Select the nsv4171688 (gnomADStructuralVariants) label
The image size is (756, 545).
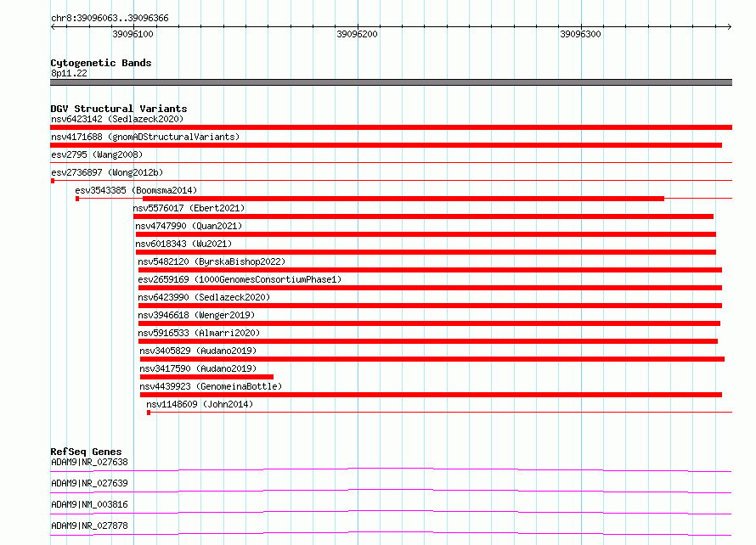(145, 137)
